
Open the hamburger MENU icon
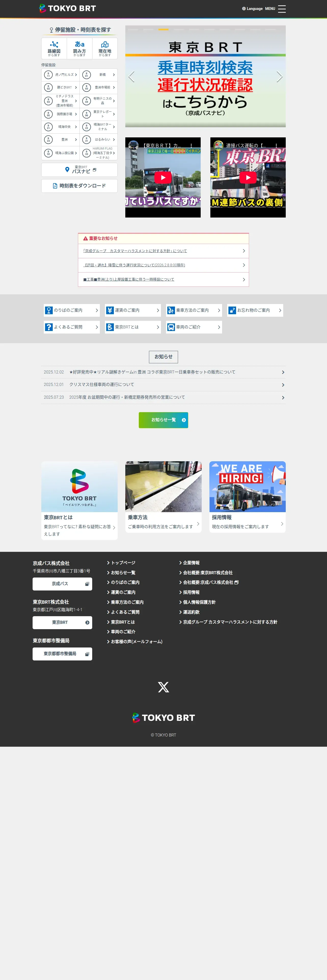(282, 9)
